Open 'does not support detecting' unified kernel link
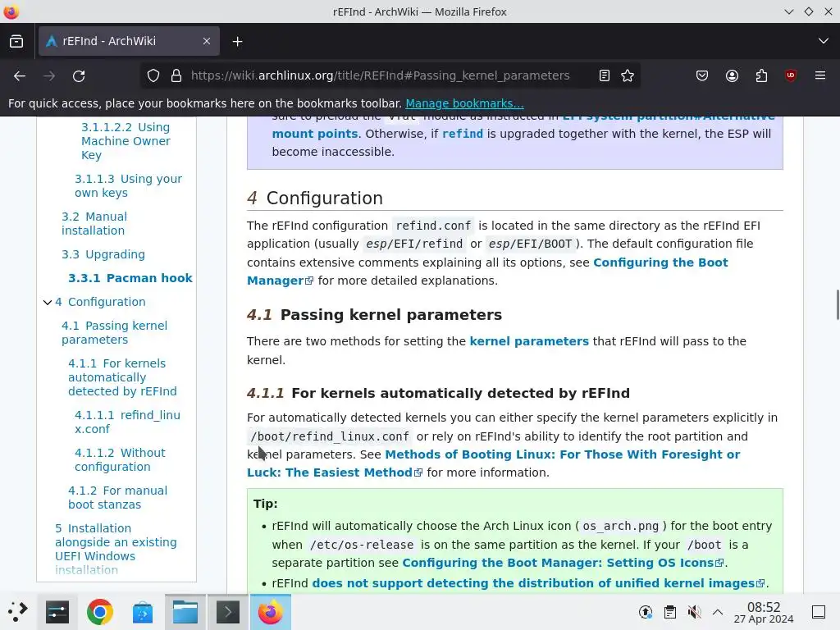 point(538,583)
